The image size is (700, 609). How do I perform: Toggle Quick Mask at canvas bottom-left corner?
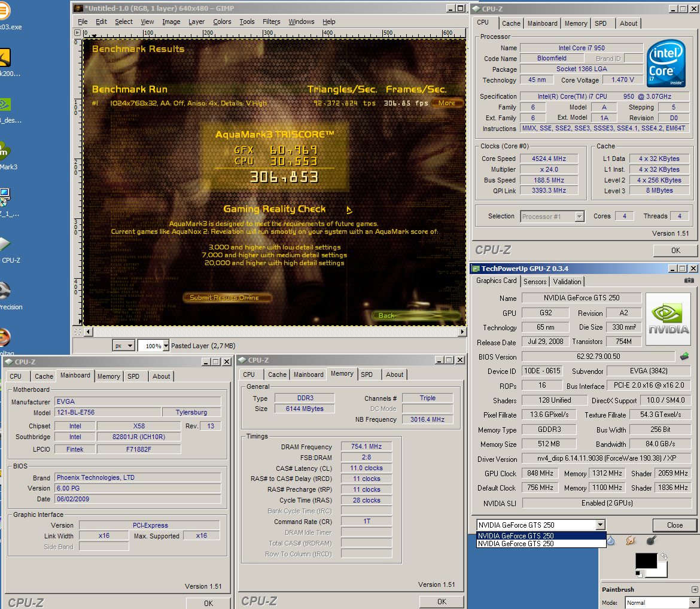pyautogui.click(x=78, y=332)
